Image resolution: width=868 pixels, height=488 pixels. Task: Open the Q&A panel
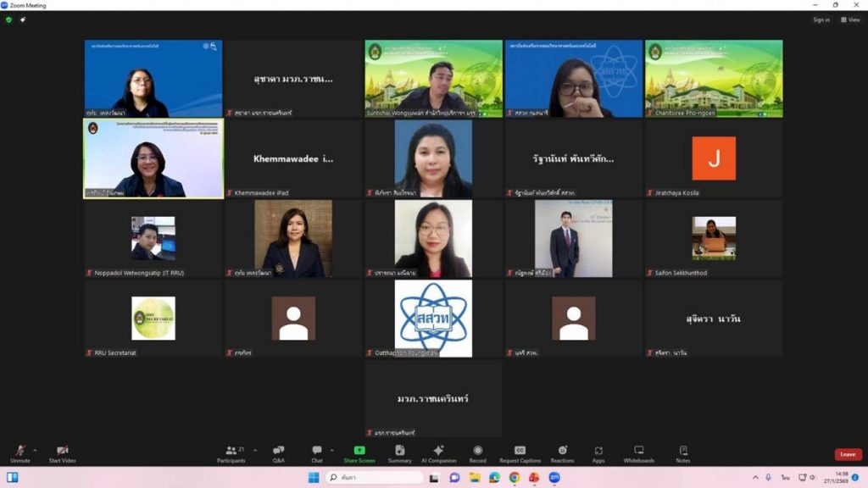(x=278, y=453)
